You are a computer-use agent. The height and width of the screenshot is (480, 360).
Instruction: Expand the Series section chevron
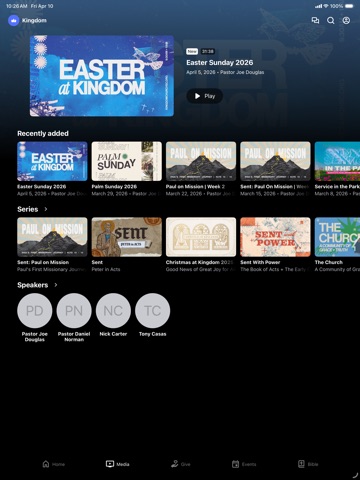click(46, 209)
